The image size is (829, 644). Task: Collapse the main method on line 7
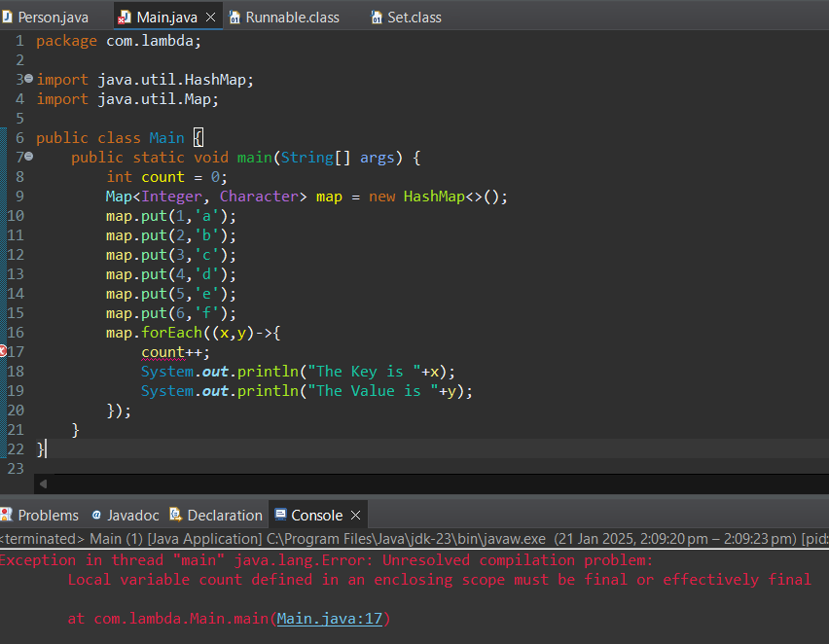pos(29,157)
